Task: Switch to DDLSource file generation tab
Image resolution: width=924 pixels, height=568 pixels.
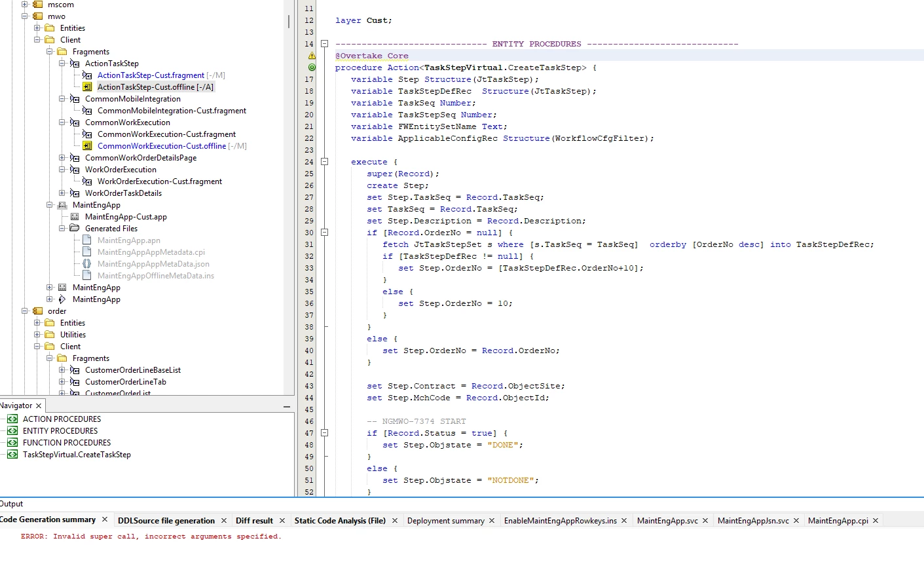Action: [x=166, y=521]
